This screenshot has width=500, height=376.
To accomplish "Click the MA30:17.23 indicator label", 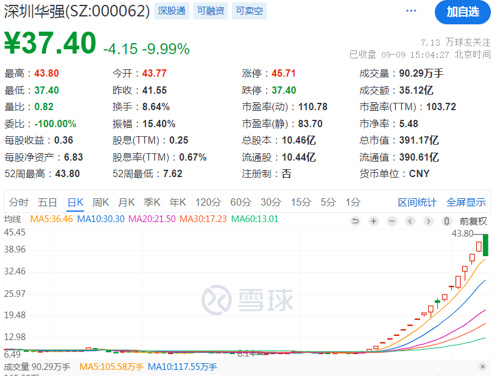I will point(203,219).
